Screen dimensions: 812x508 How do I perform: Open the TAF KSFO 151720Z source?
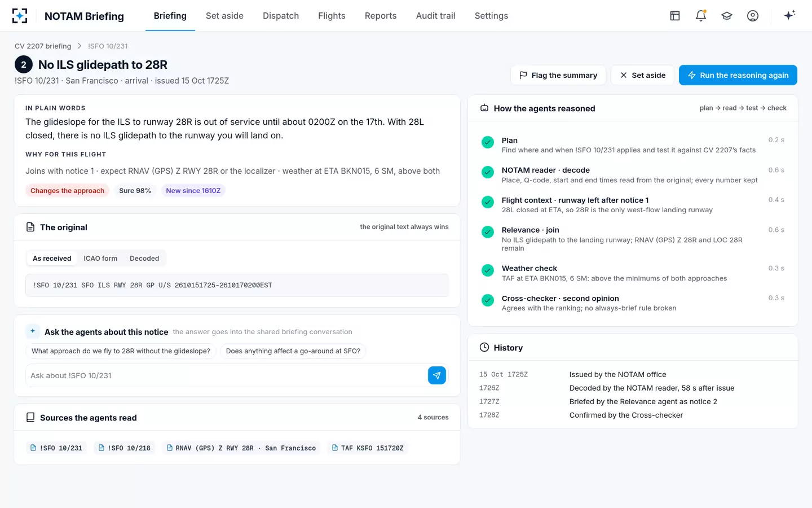point(368,448)
